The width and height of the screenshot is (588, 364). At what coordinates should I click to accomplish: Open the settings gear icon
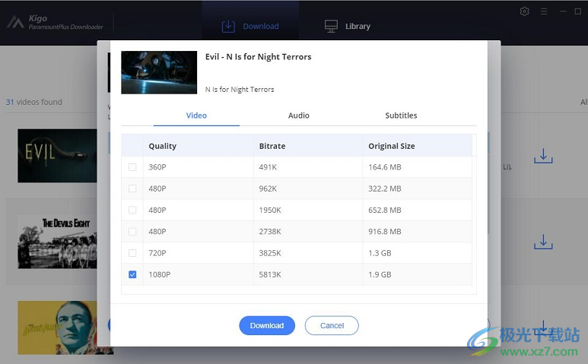(x=525, y=11)
